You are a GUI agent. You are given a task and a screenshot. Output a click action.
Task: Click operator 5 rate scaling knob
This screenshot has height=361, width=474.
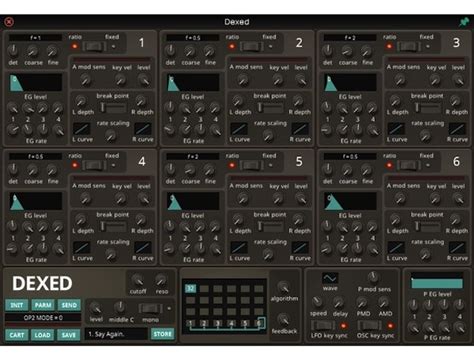tap(268, 254)
